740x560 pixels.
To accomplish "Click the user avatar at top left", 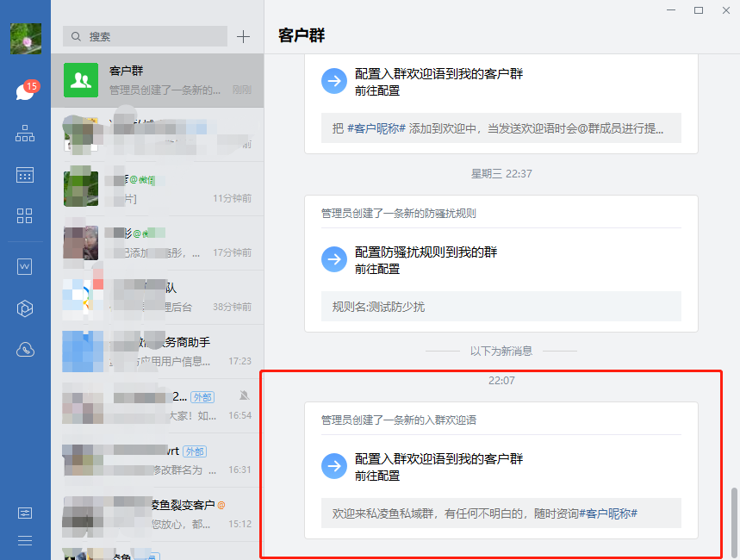I will [x=25, y=39].
